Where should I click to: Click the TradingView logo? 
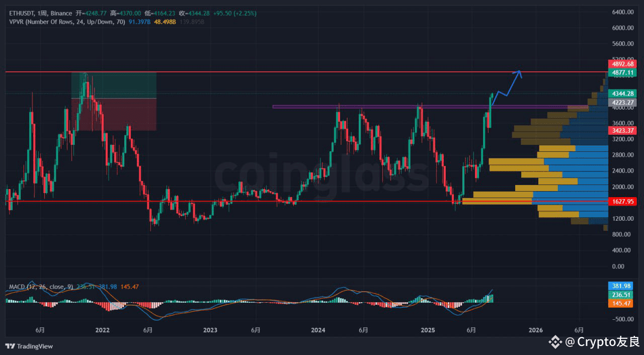tap(29, 346)
